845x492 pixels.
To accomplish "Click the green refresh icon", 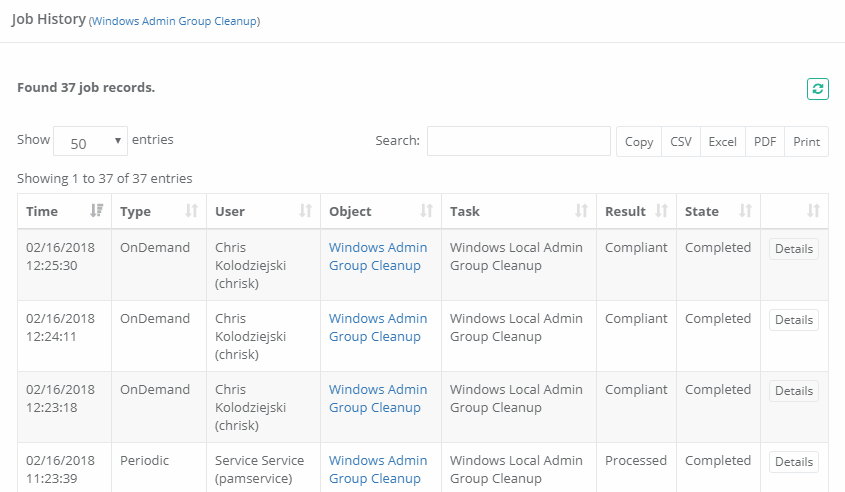I will [818, 89].
